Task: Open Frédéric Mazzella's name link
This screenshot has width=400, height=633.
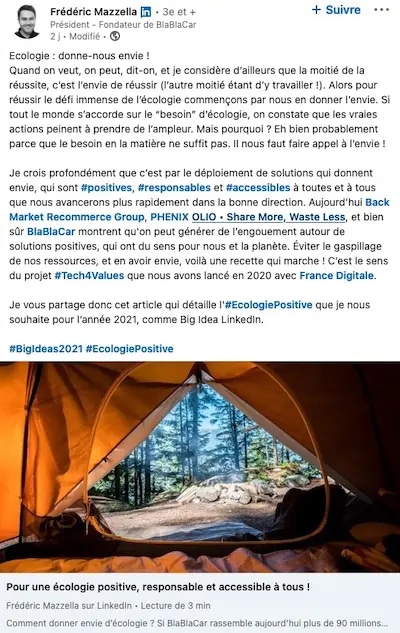Action: point(94,12)
